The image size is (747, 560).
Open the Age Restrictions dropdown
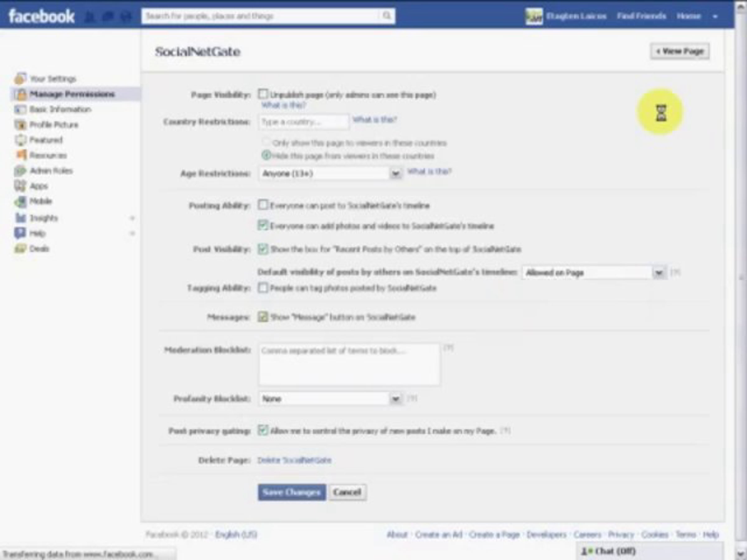tap(396, 174)
